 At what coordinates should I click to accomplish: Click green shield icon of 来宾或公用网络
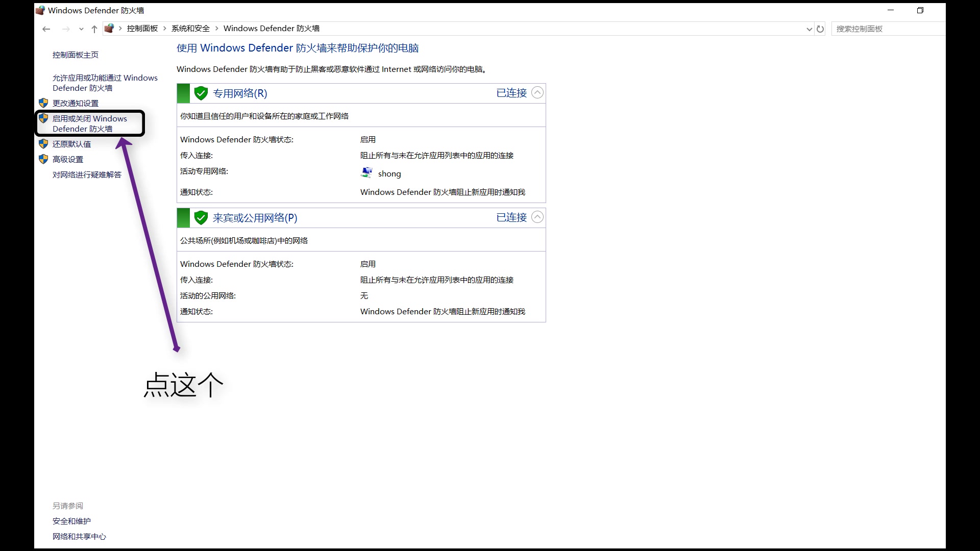[x=201, y=218]
